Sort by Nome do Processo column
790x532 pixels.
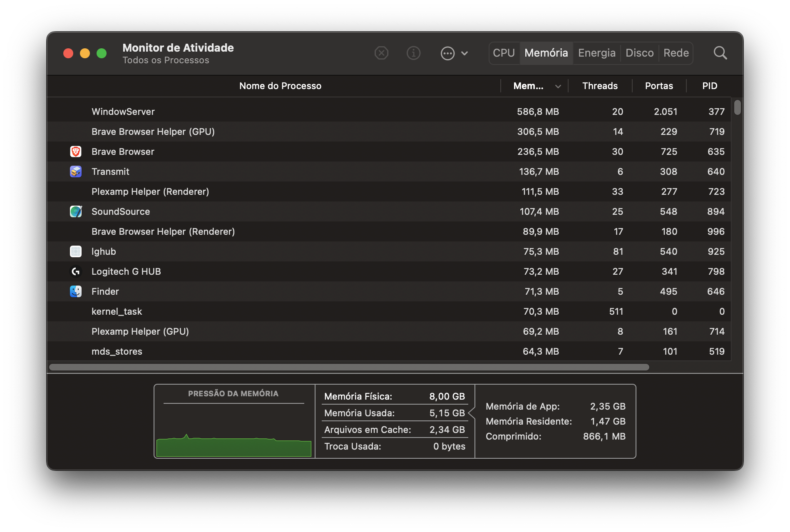[280, 86]
